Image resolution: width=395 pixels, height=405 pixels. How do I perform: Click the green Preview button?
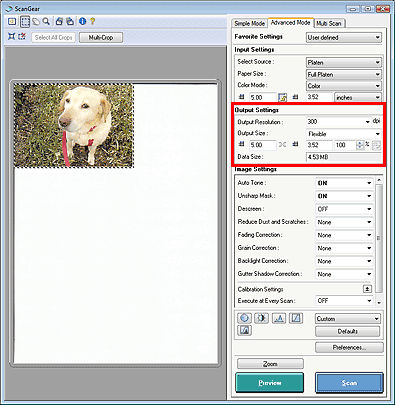pyautogui.click(x=270, y=383)
